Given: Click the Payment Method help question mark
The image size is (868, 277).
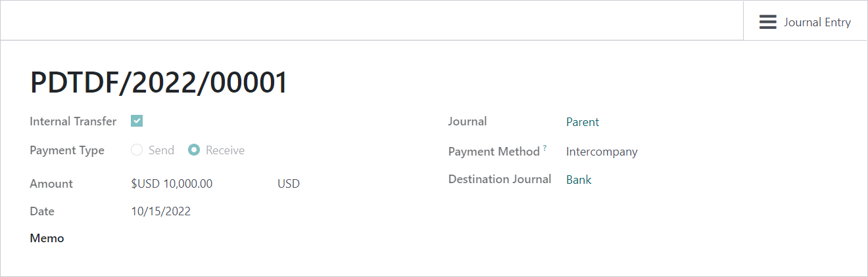Looking at the screenshot, I should [544, 148].
